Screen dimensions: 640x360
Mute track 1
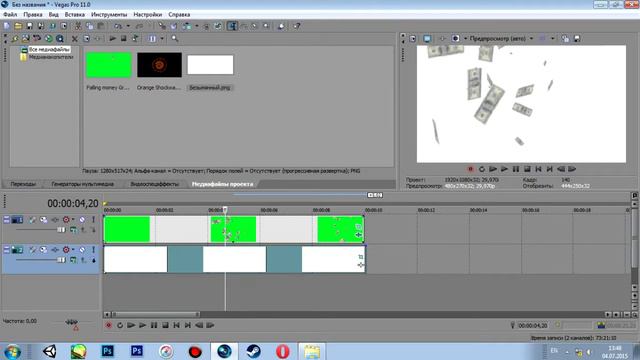click(x=82, y=220)
